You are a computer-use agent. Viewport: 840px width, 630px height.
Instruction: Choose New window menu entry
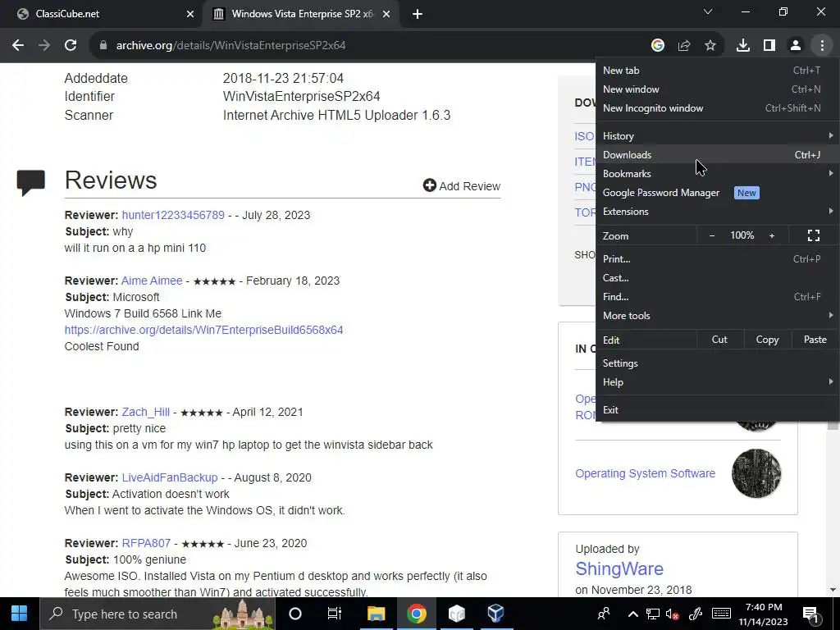click(x=717, y=89)
